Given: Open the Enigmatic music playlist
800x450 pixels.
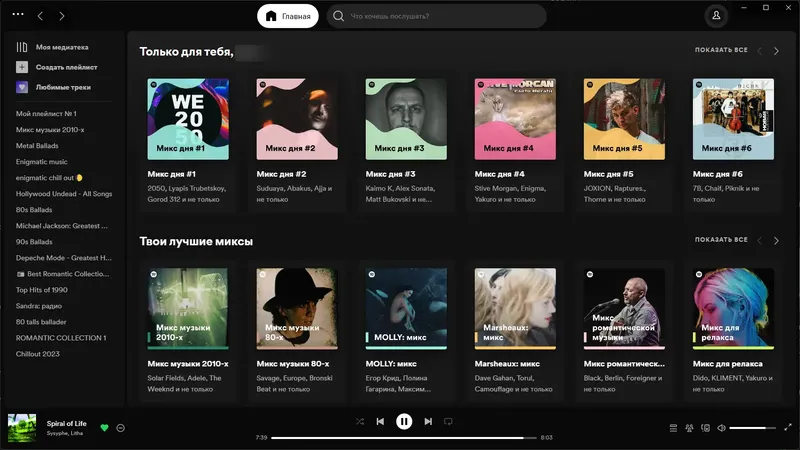Looking at the screenshot, I should 41,162.
